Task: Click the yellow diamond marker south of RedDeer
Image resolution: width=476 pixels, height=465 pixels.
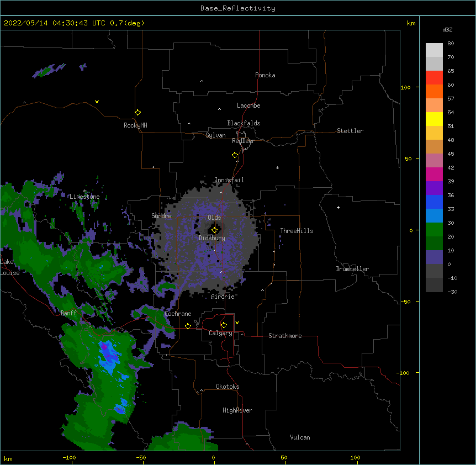Action: 235,155
